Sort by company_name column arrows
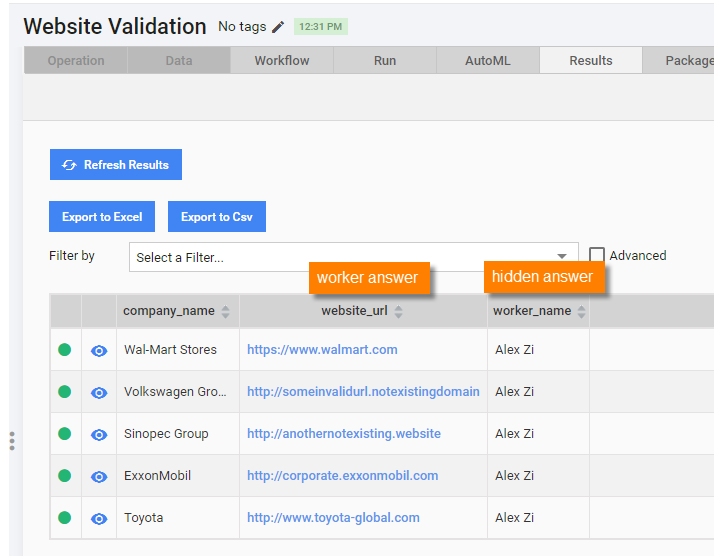Viewport: 724px width, 556px height. pos(225,312)
